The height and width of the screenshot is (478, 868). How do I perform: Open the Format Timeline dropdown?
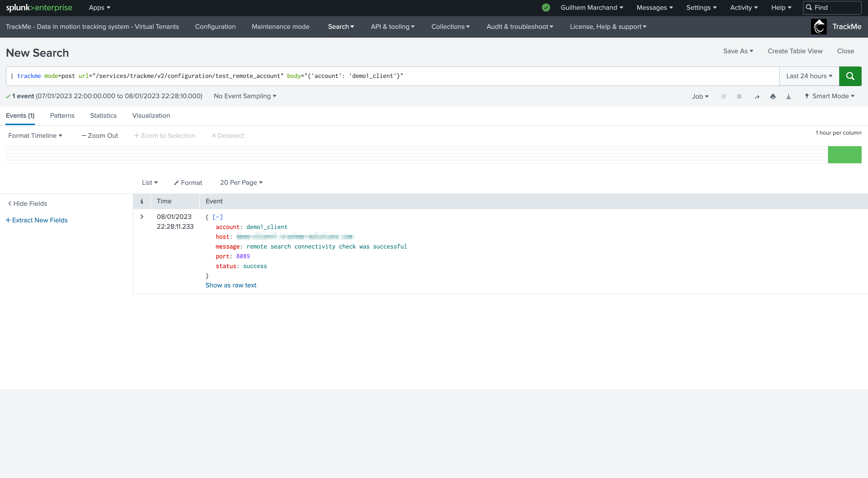click(35, 136)
